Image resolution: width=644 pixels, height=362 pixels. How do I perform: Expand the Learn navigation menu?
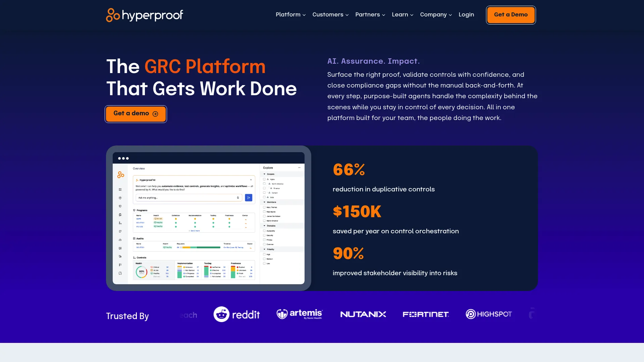tap(402, 15)
